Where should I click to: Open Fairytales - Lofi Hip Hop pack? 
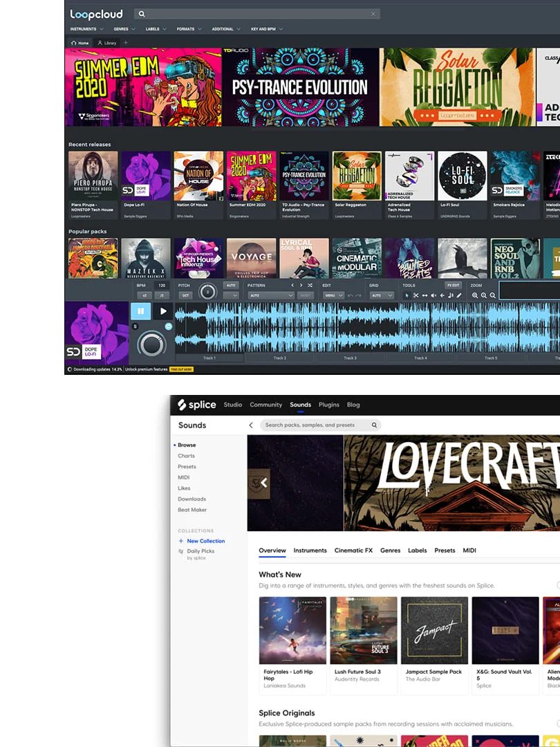coord(292,630)
